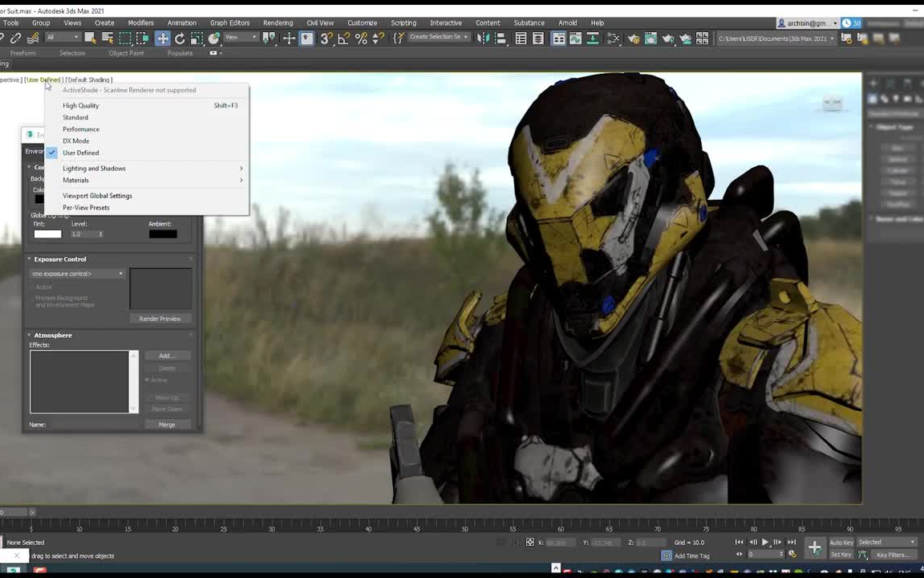This screenshot has width=924, height=578.
Task: Collapse the Exposure Control rollout
Action: (x=30, y=258)
